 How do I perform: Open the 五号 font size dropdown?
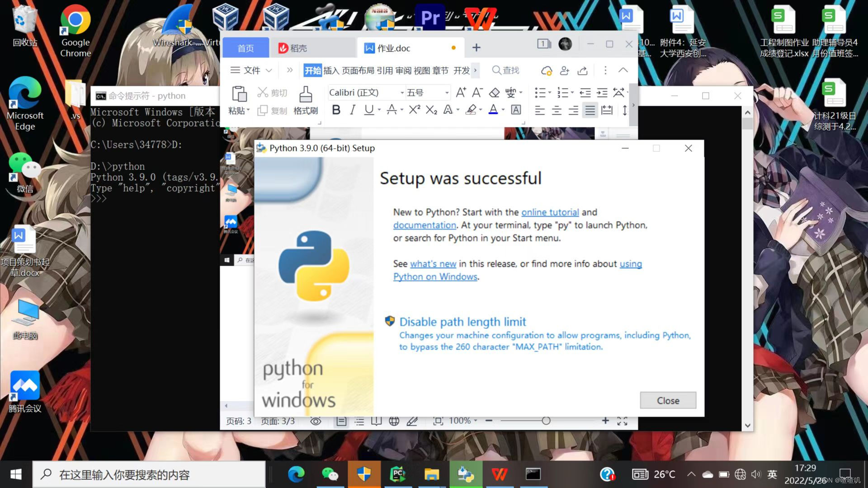coord(447,93)
